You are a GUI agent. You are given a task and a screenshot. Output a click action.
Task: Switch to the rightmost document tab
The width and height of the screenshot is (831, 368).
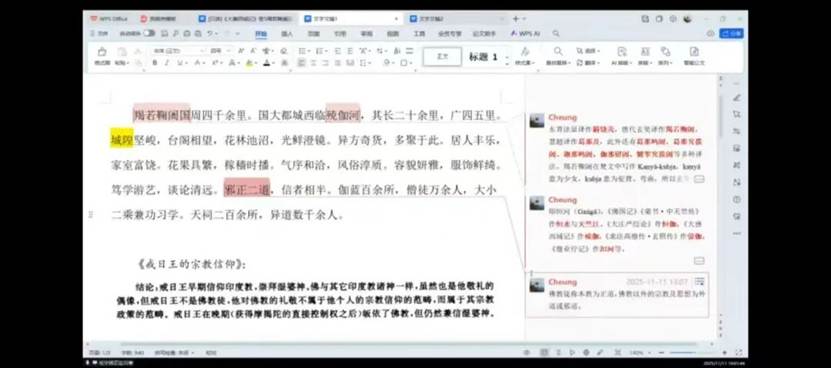pos(456,19)
